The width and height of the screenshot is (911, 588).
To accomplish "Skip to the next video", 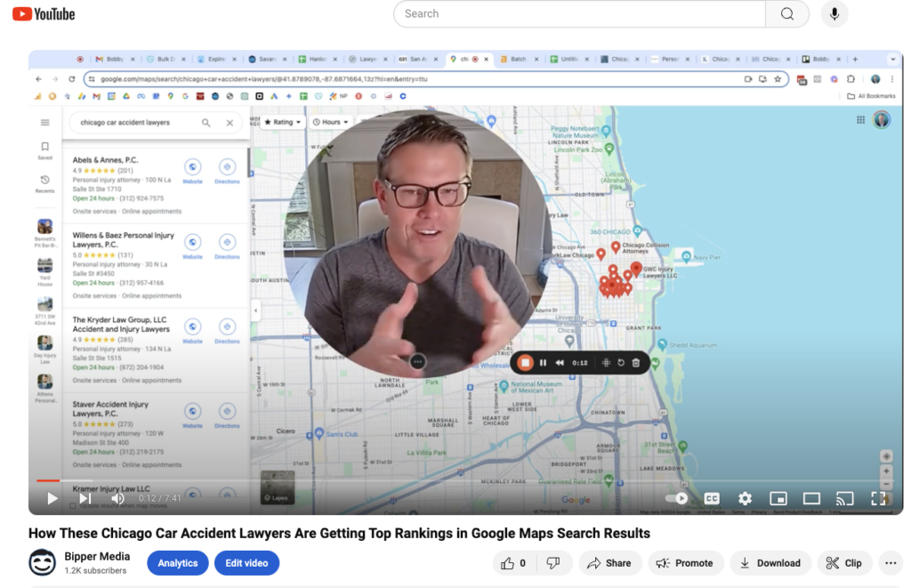I will [x=85, y=499].
